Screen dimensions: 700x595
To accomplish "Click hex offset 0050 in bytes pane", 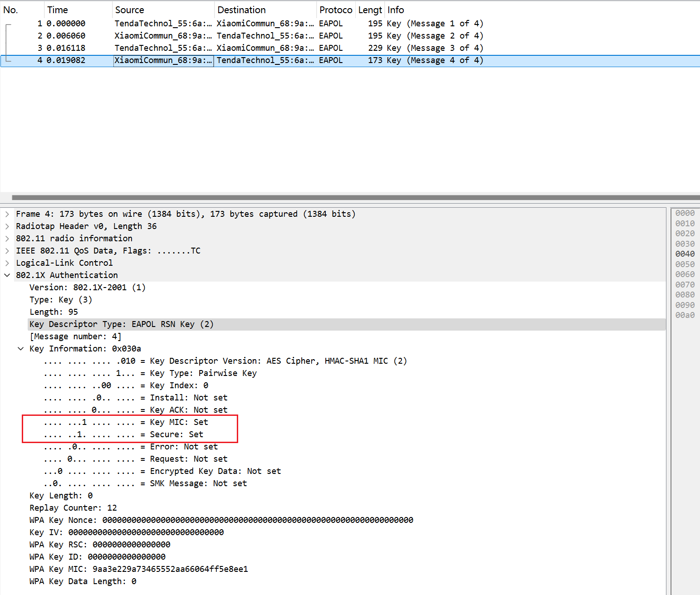I will [x=685, y=264].
